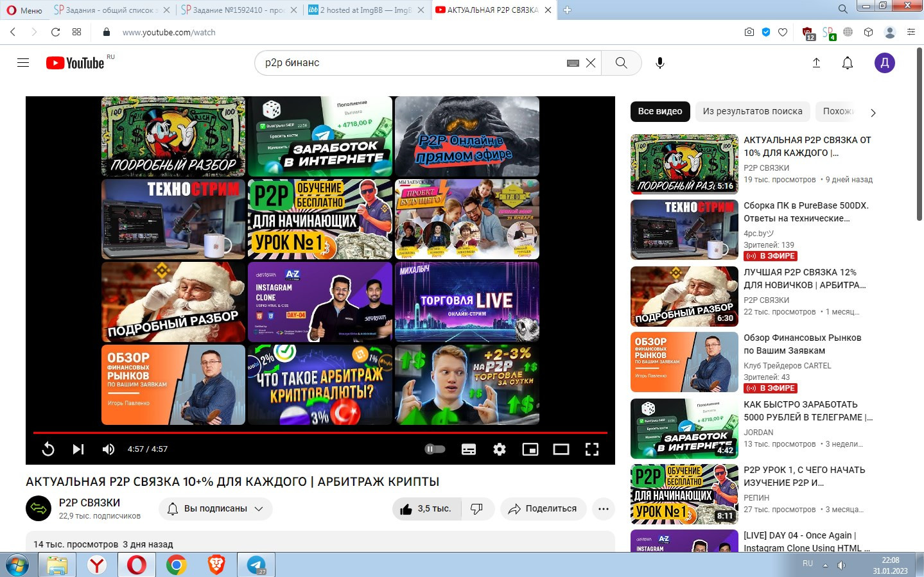This screenshot has height=577, width=924.
Task: Show more chips with right arrow
Action: [x=873, y=113]
